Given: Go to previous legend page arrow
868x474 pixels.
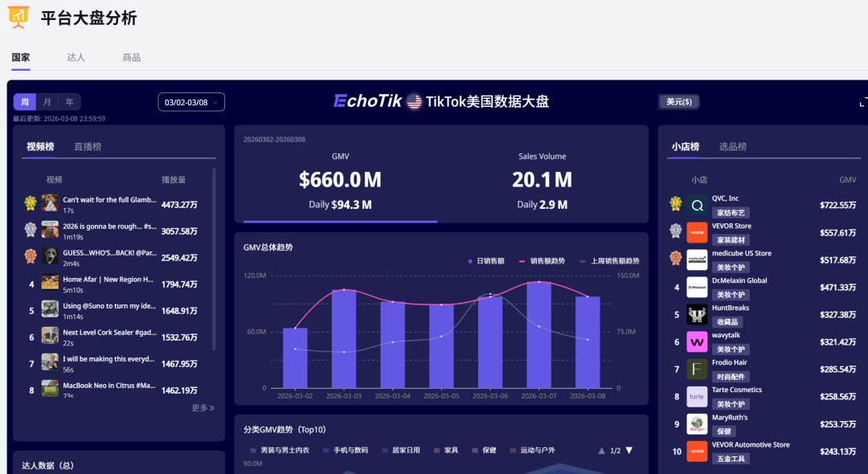Looking at the screenshot, I should (602, 450).
